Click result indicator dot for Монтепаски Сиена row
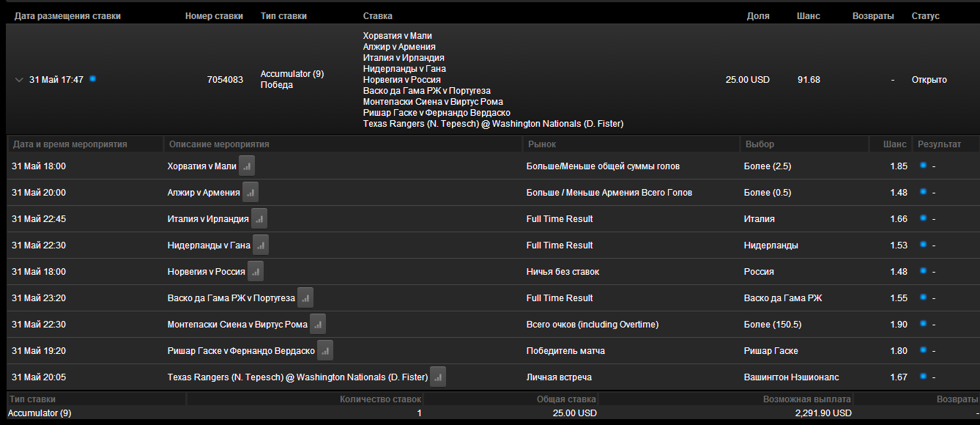 click(x=924, y=324)
